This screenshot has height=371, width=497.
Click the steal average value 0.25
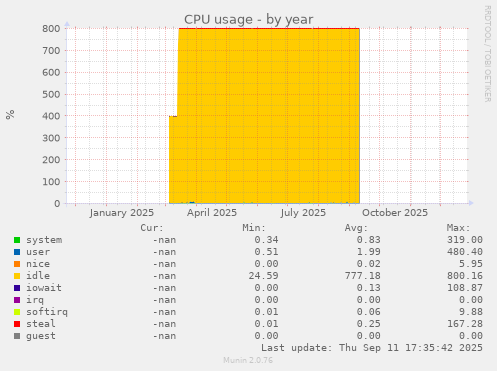coord(369,324)
